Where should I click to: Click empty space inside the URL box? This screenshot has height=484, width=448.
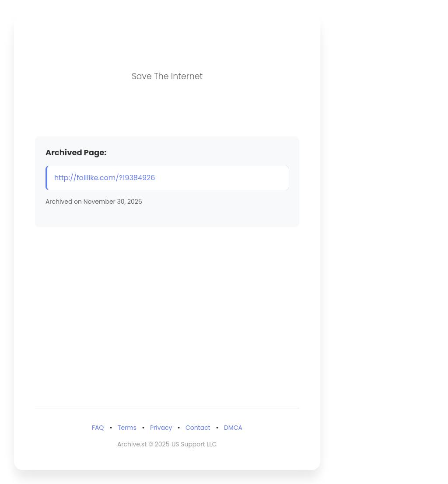pyautogui.click(x=222, y=178)
